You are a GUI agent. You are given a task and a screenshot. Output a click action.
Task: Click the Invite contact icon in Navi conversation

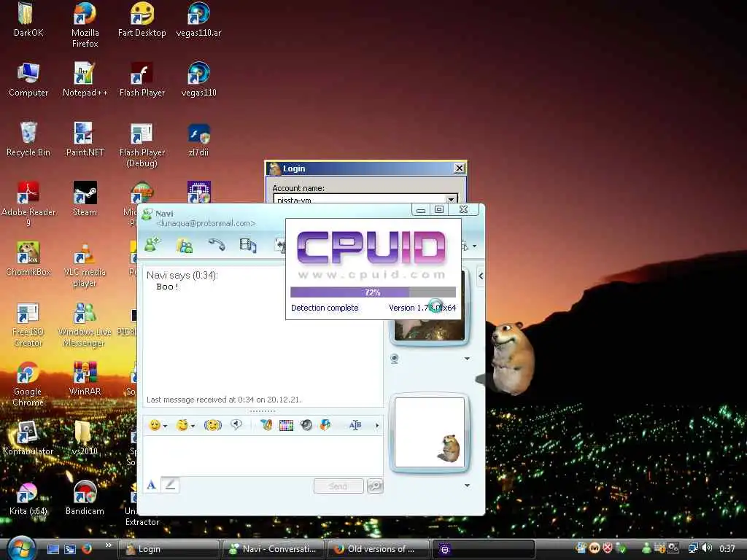pos(152,245)
